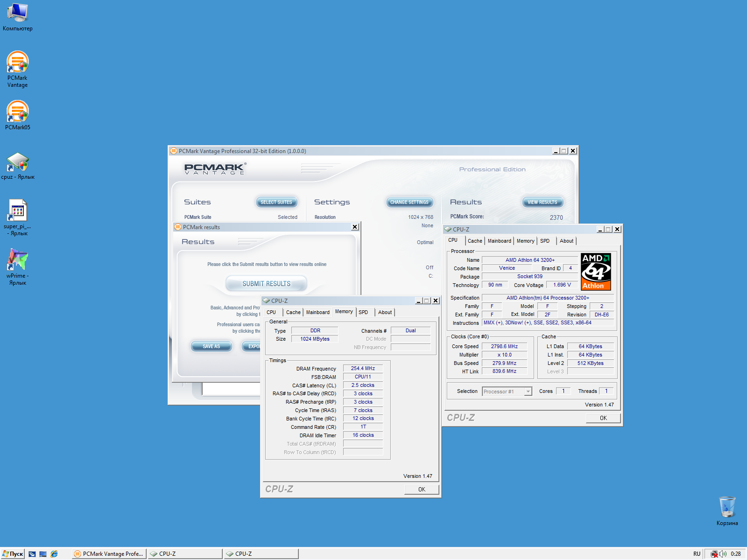The height and width of the screenshot is (560, 747).
Task: Switch to PCMark Vantage taskbar button
Action: [109, 554]
